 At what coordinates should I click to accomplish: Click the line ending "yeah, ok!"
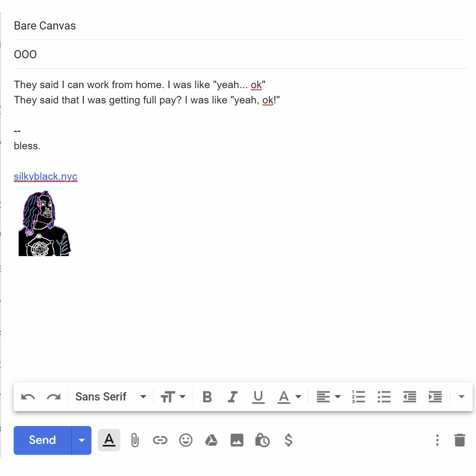tap(147, 100)
